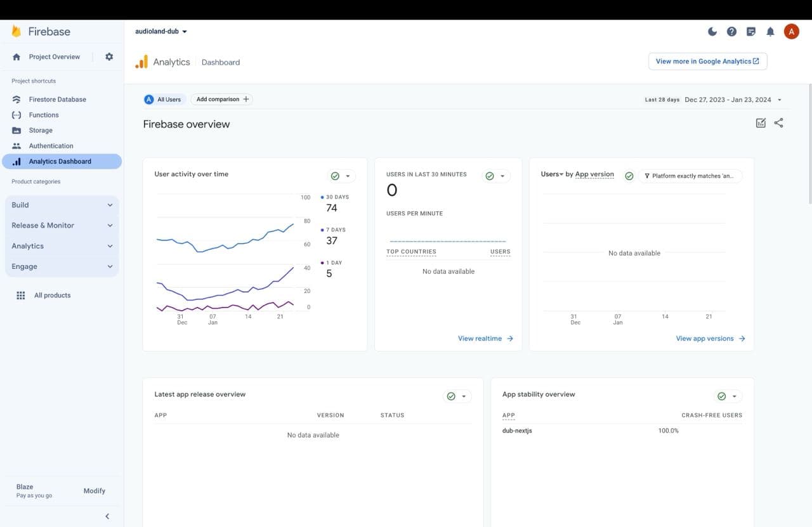
Task: Click Add comparison button
Action: [222, 100]
